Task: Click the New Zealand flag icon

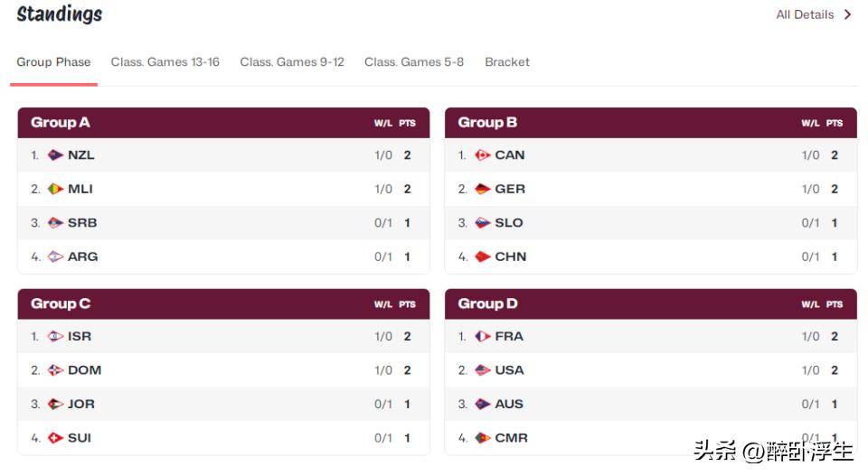Action: [55, 155]
